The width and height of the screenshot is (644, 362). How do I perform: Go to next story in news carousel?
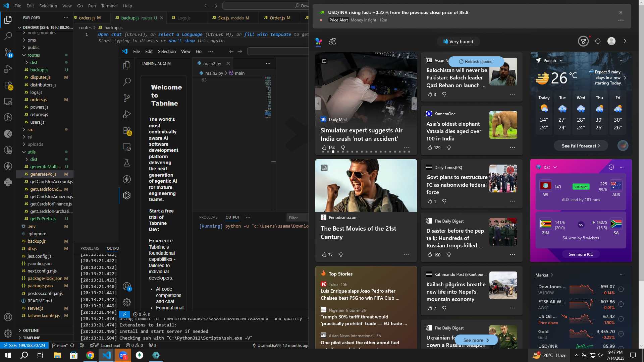tap(414, 104)
